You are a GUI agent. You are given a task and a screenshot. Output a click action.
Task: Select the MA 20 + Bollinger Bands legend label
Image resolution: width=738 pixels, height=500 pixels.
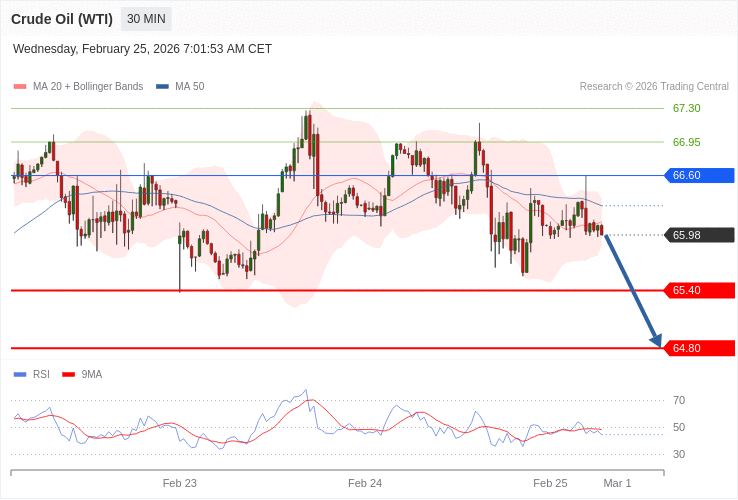[x=88, y=87]
